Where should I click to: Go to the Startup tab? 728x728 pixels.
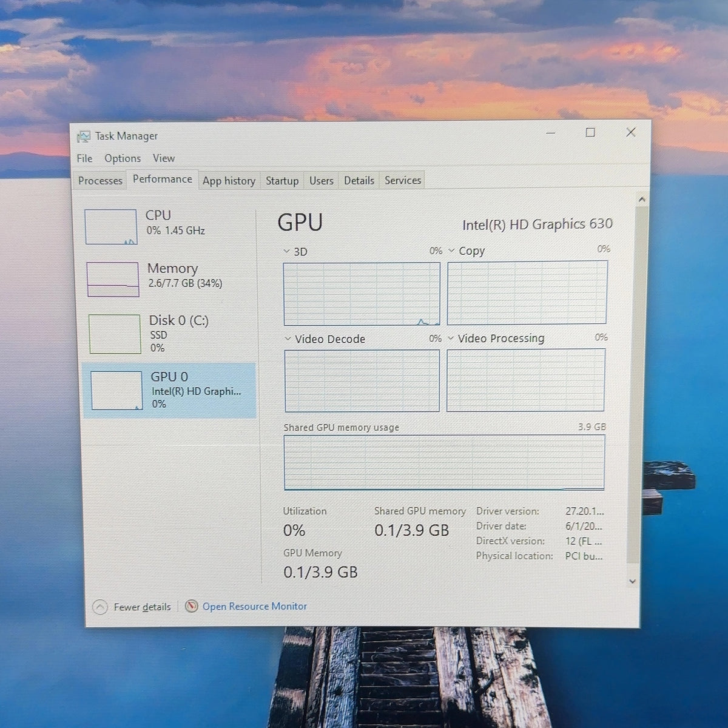point(282,181)
